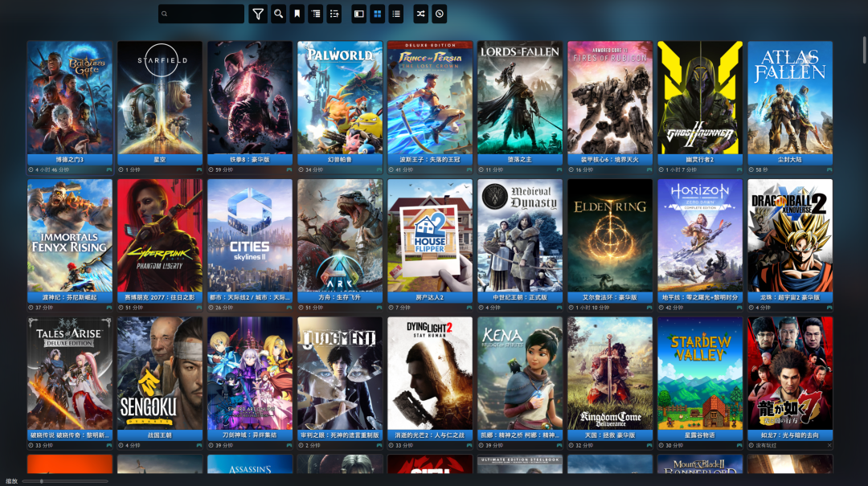Select the Kena cover art

[520, 373]
